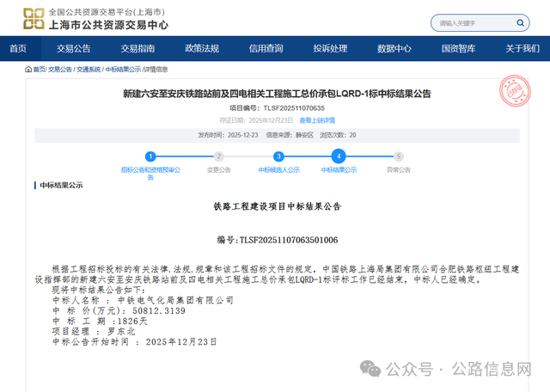Image resolution: width=550 pixels, height=392 pixels.
Task: Select 政策法规 from the top navigation
Action: (x=202, y=48)
